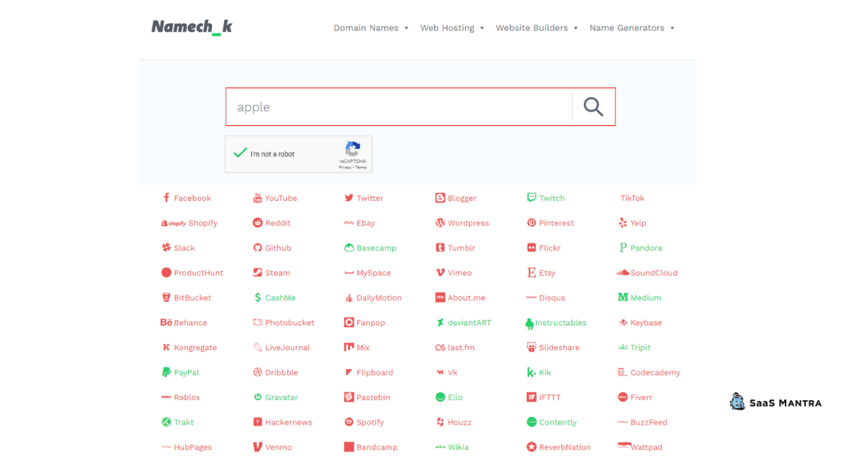Screen dimensions: 868x456
Task: Click the Basecamp logo icon
Action: point(349,248)
